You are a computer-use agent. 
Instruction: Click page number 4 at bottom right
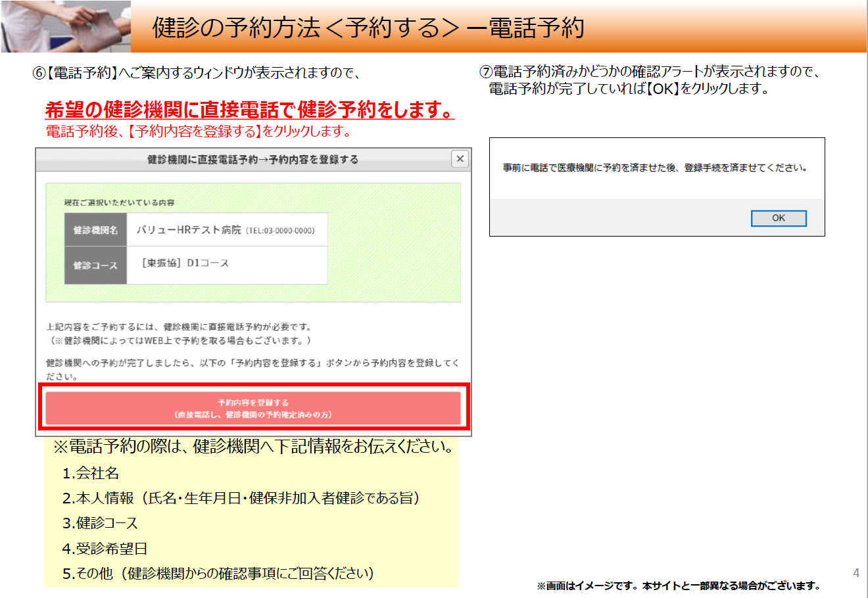pos(856,573)
